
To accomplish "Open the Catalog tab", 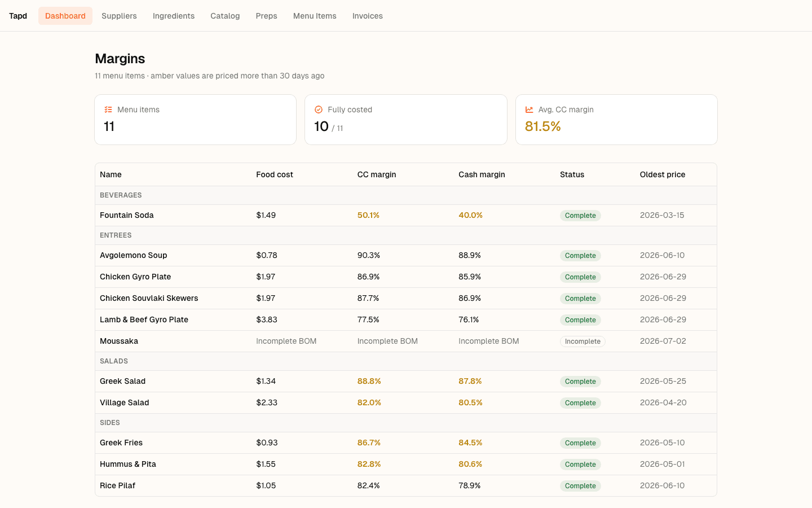I will (x=225, y=16).
